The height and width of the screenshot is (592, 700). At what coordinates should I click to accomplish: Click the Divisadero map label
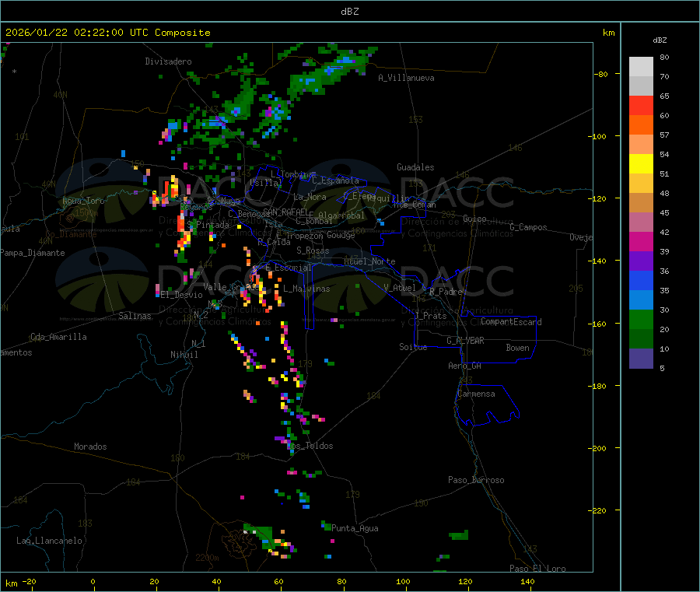click(x=168, y=61)
